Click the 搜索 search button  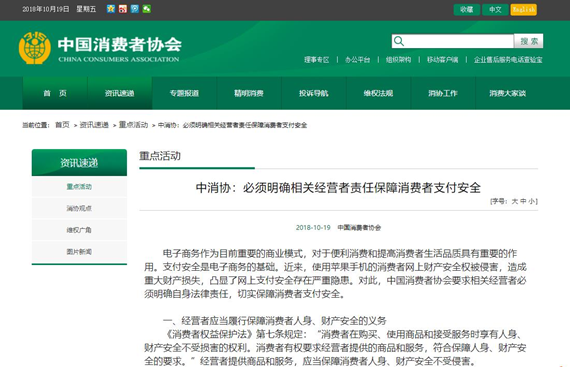(529, 41)
